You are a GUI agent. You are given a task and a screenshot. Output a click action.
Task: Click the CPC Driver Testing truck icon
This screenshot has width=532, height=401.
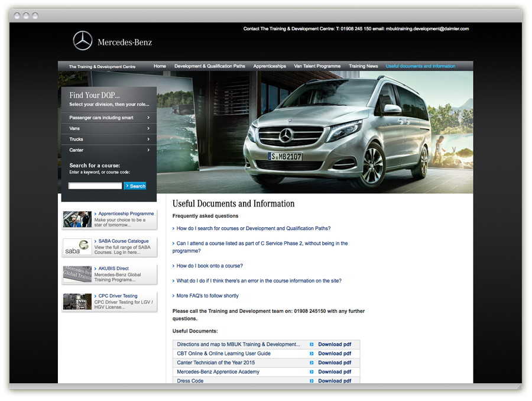tap(77, 302)
